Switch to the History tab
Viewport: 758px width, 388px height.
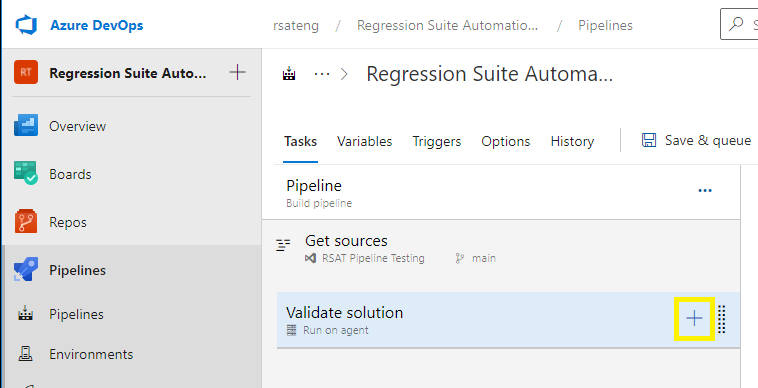[x=572, y=141]
